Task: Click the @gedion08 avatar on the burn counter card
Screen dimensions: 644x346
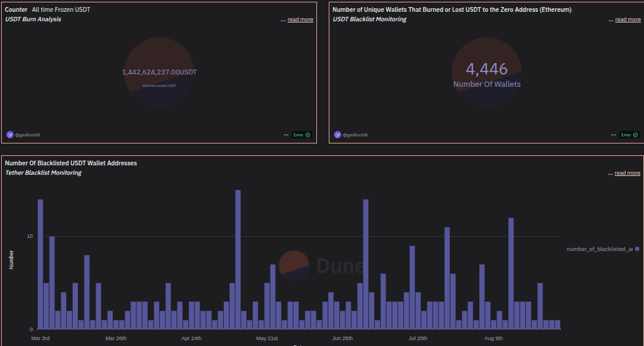Action: (x=9, y=135)
